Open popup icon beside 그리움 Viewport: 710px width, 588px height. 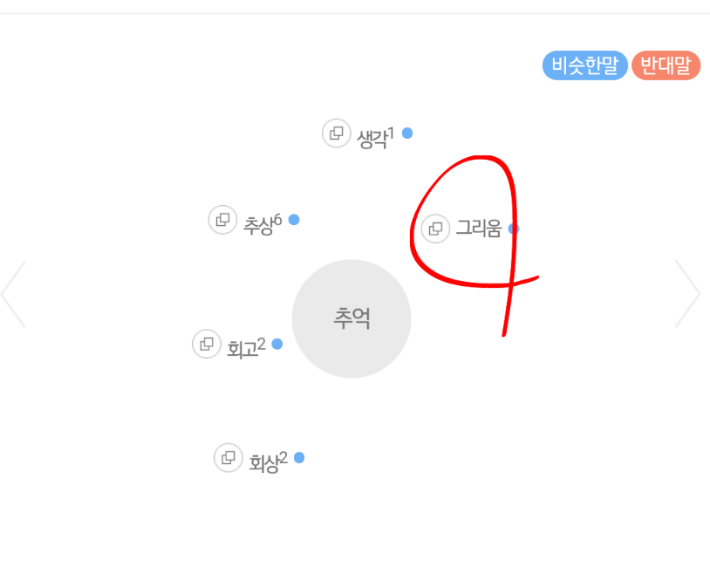tap(435, 229)
